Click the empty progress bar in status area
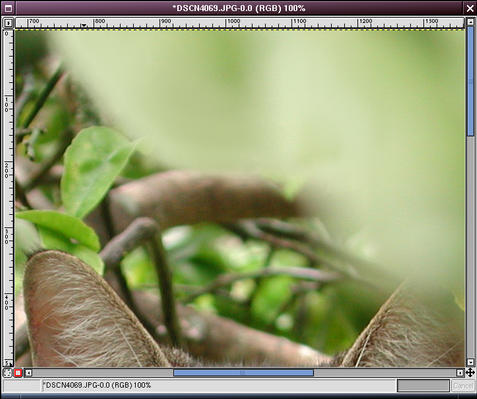The height and width of the screenshot is (399, 477). click(423, 386)
